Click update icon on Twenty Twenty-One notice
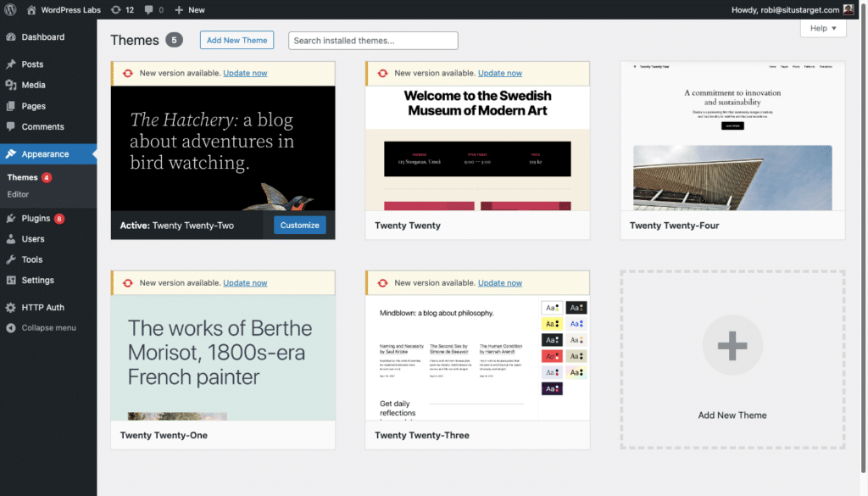 click(128, 283)
